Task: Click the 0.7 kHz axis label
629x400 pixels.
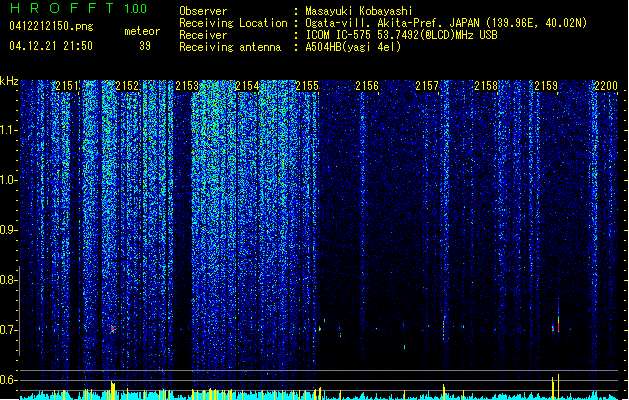Action: pos(8,330)
